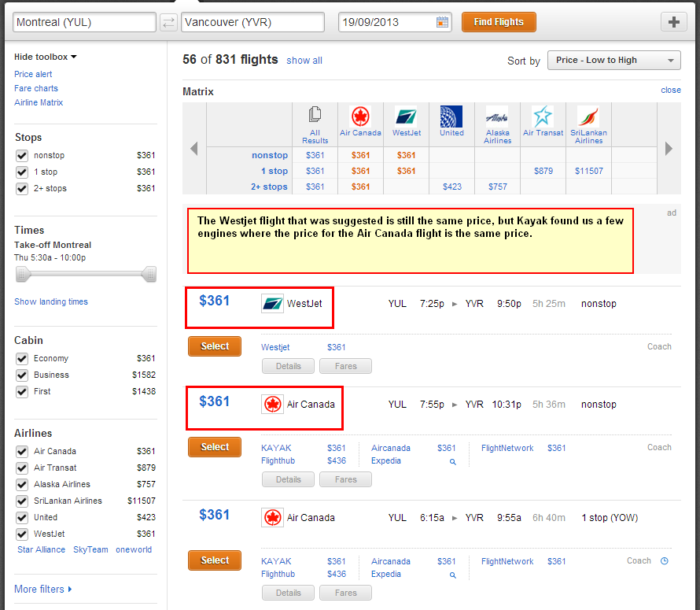Screen dimensions: 700x610
Task: Swap origin and destination airports
Action: (168, 22)
